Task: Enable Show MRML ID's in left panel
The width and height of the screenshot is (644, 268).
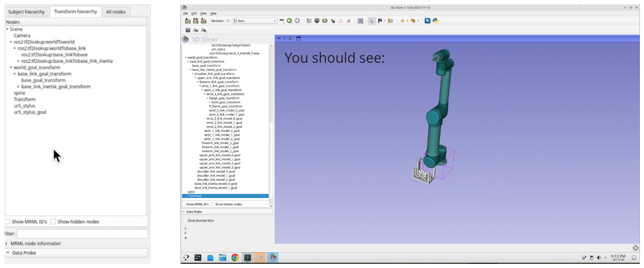Action: [x=8, y=222]
